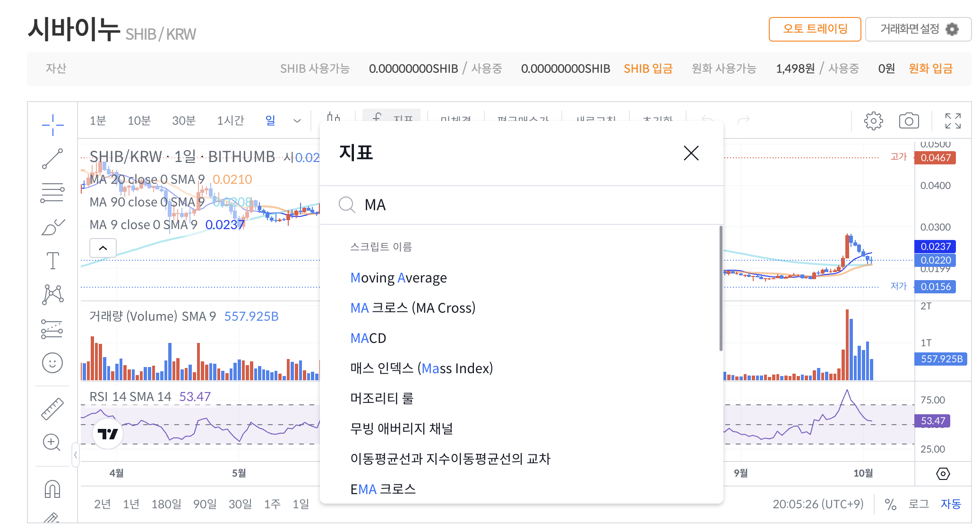
Task: Choose Moving Average from indicator list
Action: click(x=398, y=278)
